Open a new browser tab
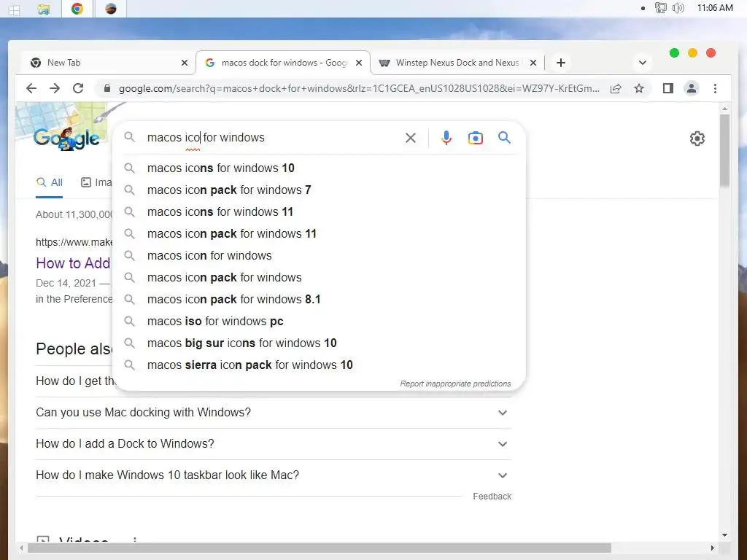The height and width of the screenshot is (560, 747). coord(561,63)
